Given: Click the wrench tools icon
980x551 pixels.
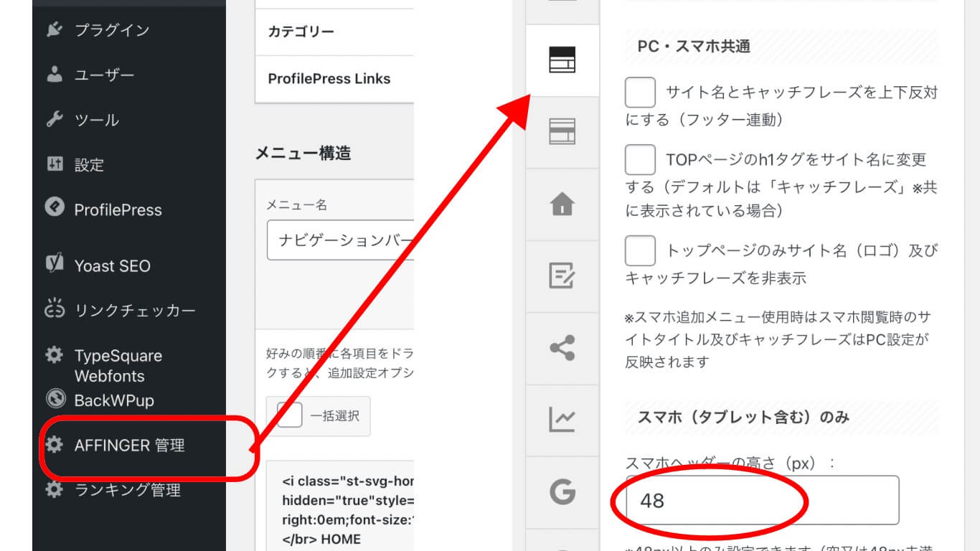Looking at the screenshot, I should pyautogui.click(x=55, y=119).
